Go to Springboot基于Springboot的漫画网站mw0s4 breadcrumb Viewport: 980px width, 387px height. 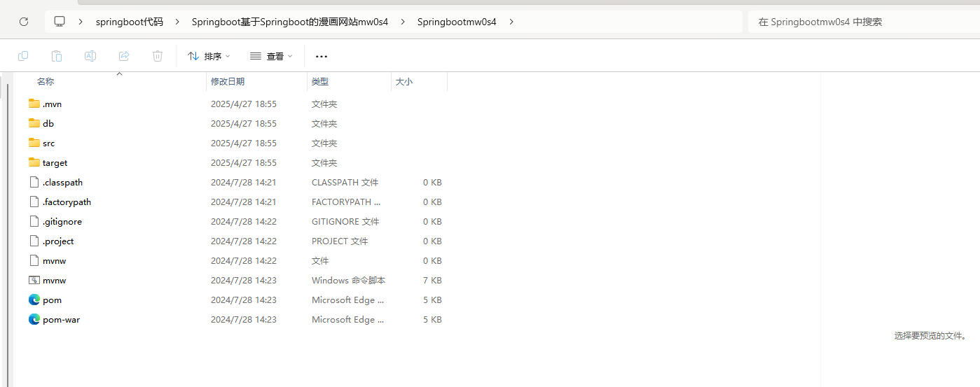[290, 22]
